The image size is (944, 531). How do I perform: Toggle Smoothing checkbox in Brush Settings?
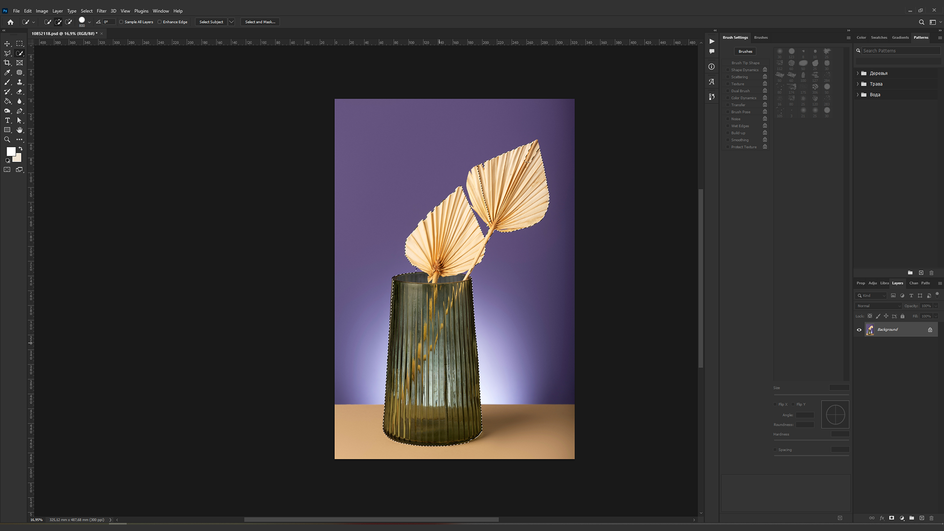coord(728,140)
